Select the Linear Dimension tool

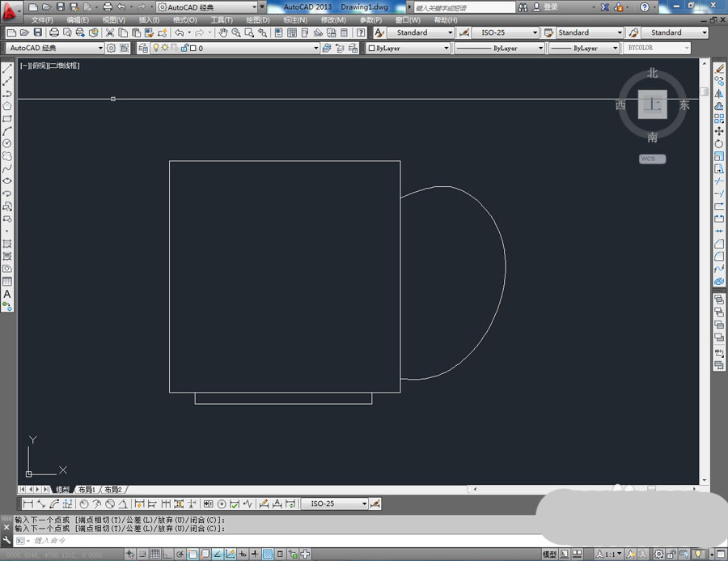pos(28,504)
